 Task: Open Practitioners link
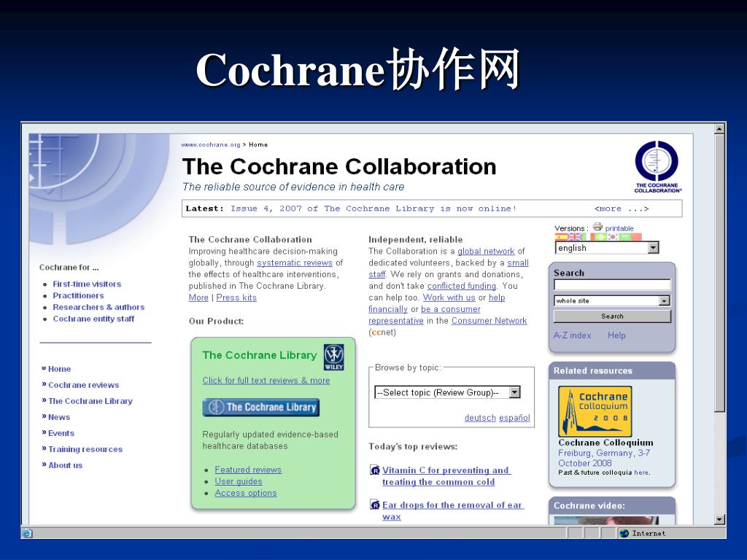(78, 296)
